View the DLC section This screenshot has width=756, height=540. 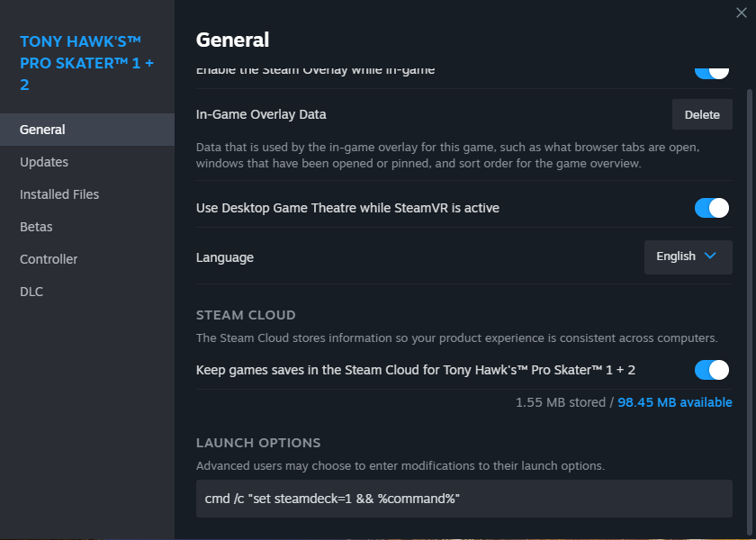(31, 292)
